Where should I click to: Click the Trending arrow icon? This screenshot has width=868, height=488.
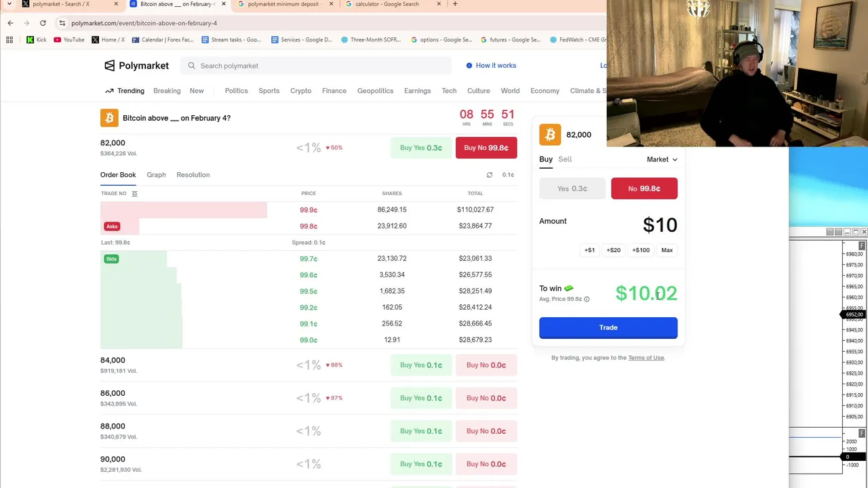[109, 91]
